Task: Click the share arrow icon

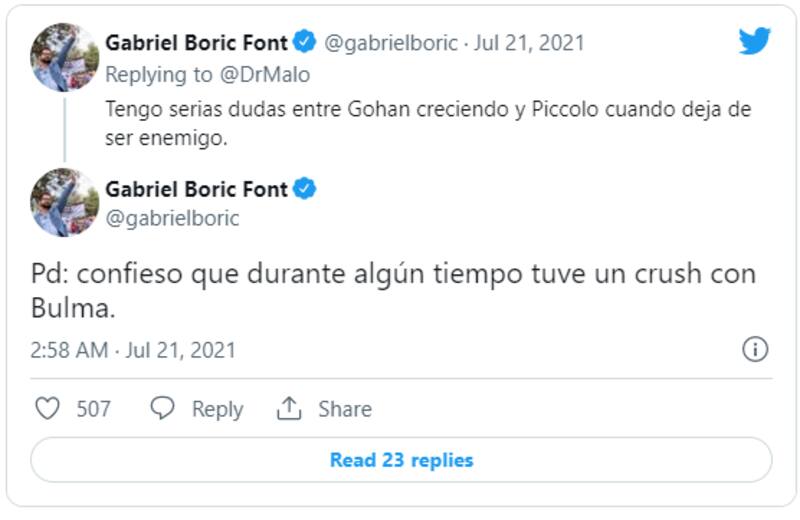Action: (x=289, y=408)
